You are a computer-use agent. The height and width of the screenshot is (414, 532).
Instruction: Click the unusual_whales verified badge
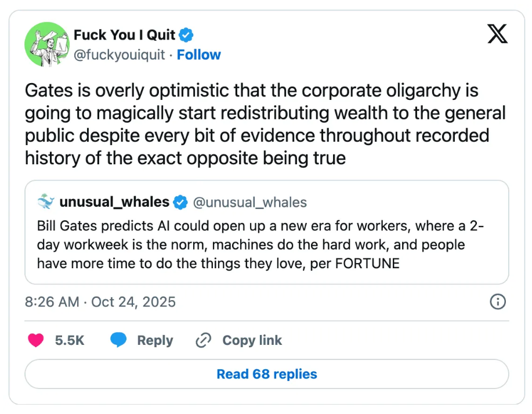click(x=180, y=202)
